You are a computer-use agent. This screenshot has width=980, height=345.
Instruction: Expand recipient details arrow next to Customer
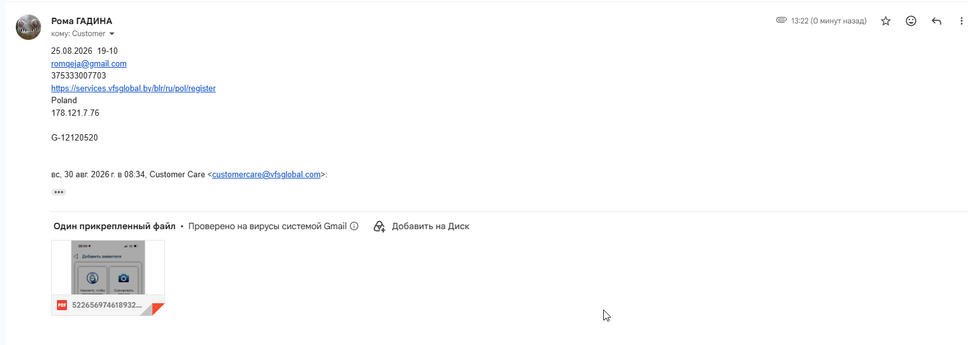click(x=112, y=34)
